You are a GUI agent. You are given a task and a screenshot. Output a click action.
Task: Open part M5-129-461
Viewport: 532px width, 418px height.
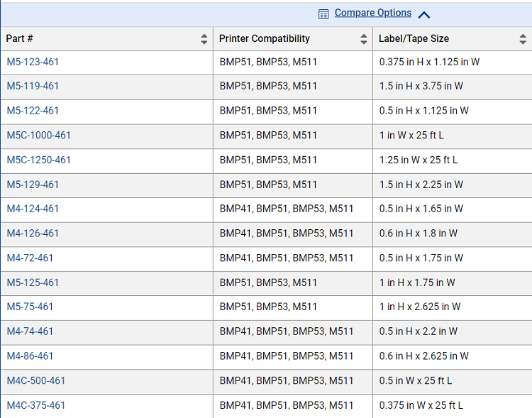click(x=33, y=185)
